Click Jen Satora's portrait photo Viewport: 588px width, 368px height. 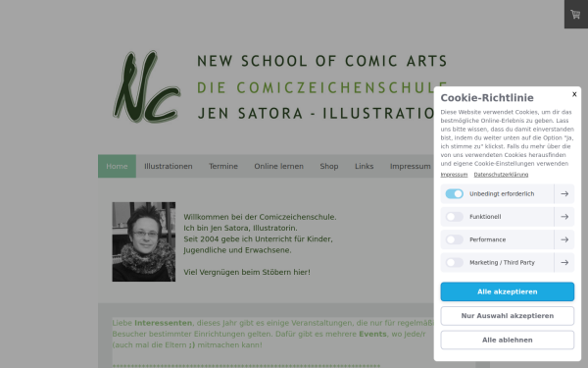(x=144, y=241)
